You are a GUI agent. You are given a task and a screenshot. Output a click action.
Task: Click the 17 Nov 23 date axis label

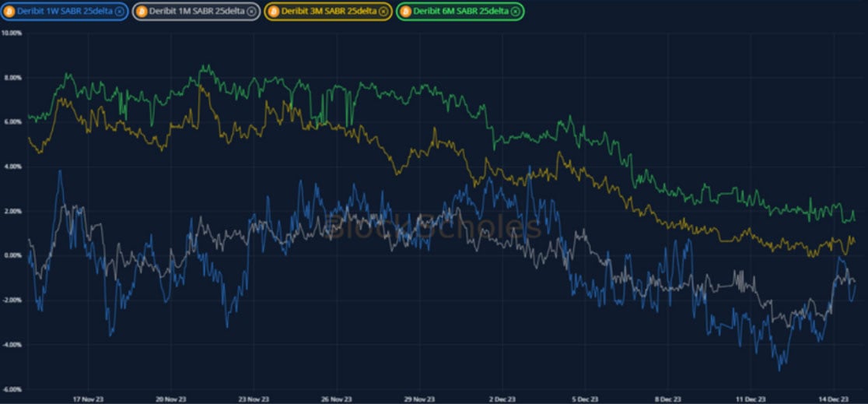coord(88,399)
